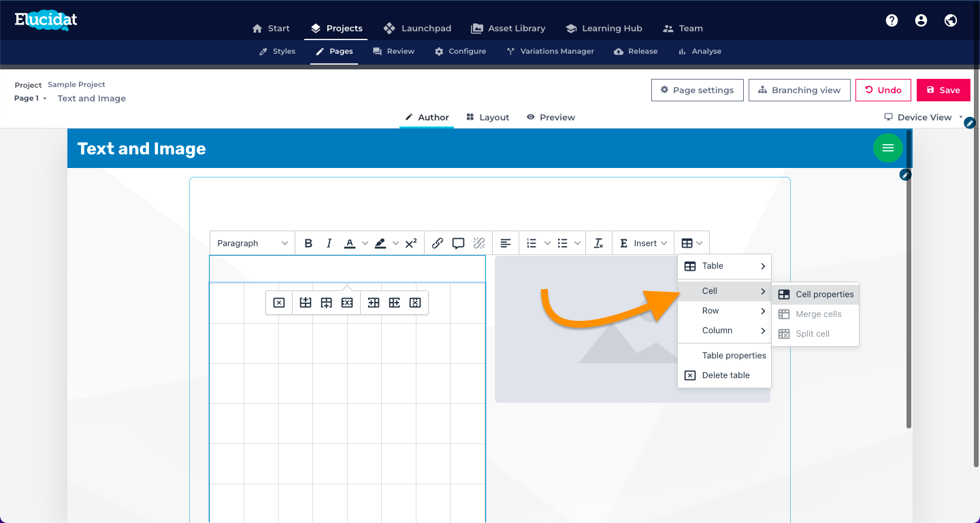Click the Undo button

point(883,90)
